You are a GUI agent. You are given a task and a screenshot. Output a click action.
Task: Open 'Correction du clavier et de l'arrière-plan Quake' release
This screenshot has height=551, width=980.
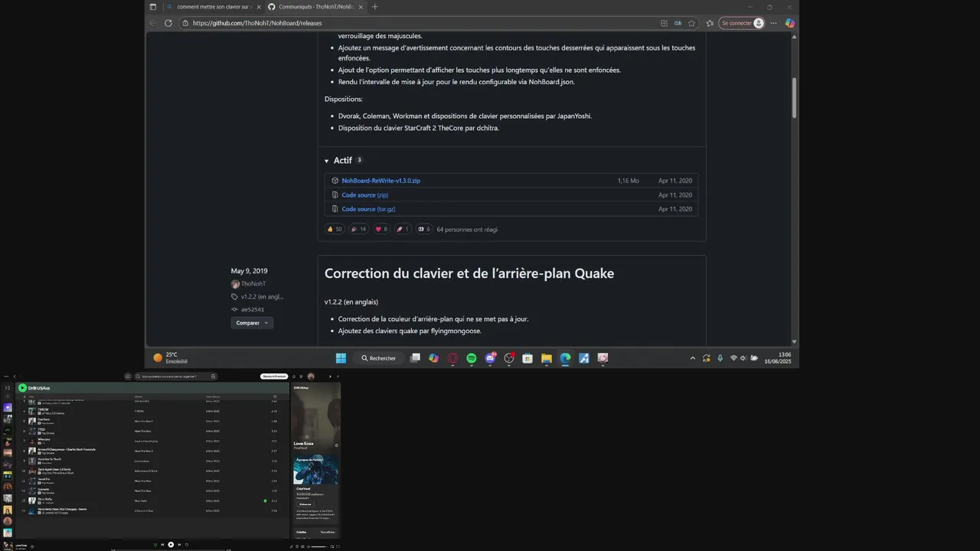click(469, 273)
